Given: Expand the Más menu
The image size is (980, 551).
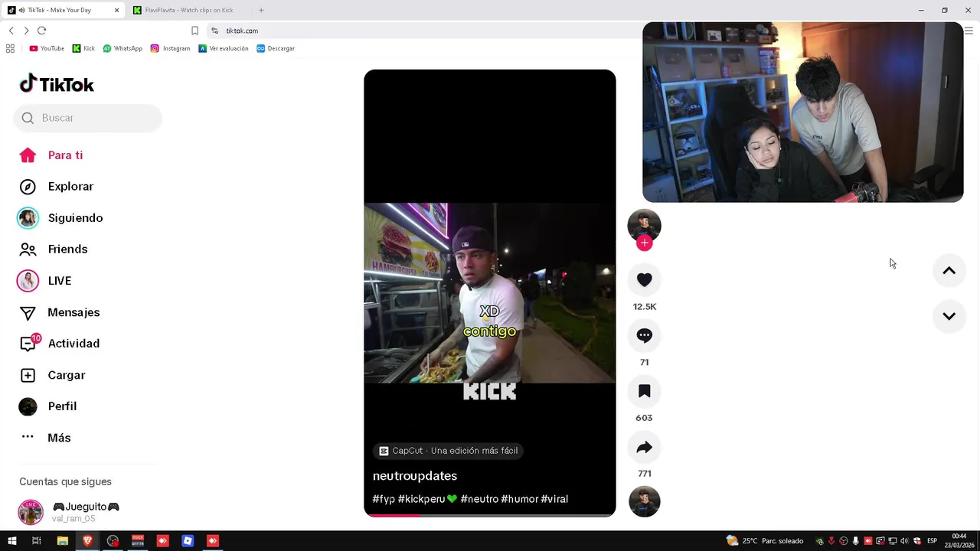Looking at the screenshot, I should click(x=45, y=438).
